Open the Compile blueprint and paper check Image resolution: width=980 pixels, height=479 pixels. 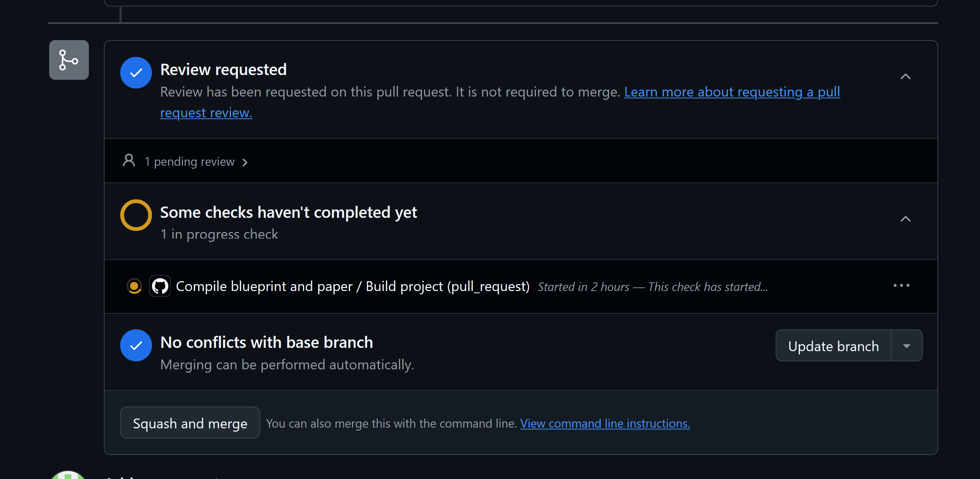(x=352, y=286)
